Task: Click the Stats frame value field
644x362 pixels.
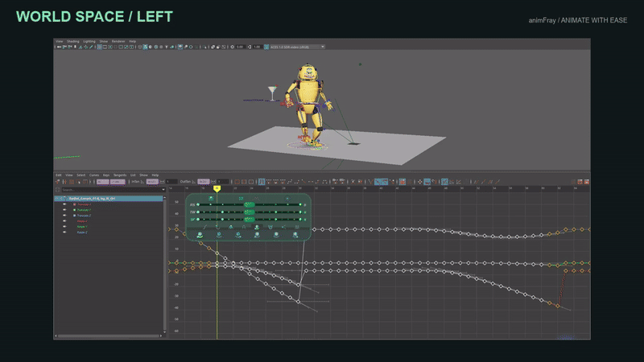Action: coord(103,182)
